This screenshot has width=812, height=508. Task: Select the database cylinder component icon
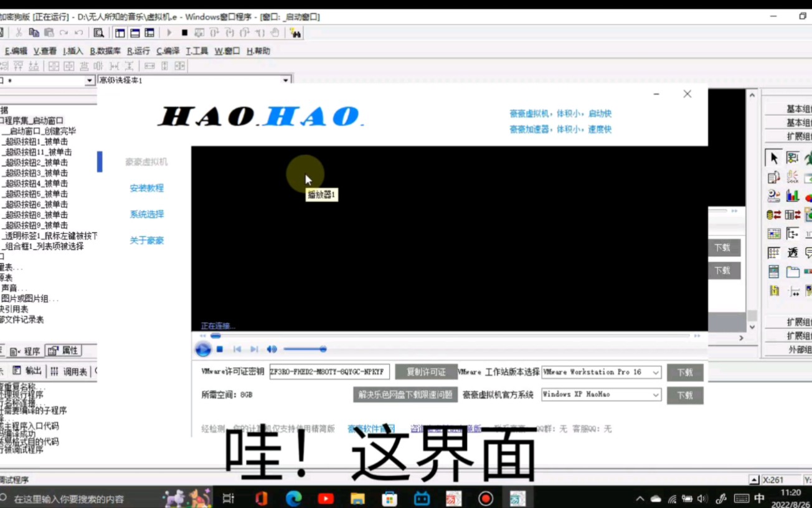point(774,214)
